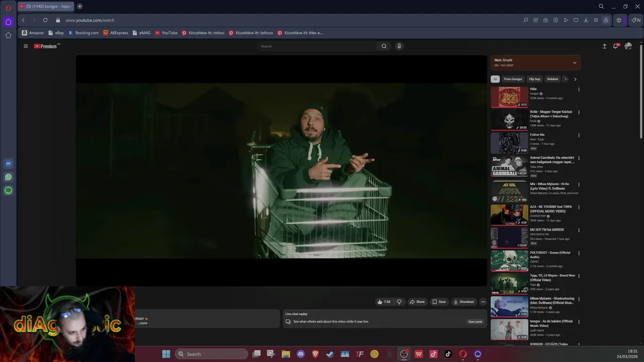Open more actions ellipsis below video

click(483, 302)
